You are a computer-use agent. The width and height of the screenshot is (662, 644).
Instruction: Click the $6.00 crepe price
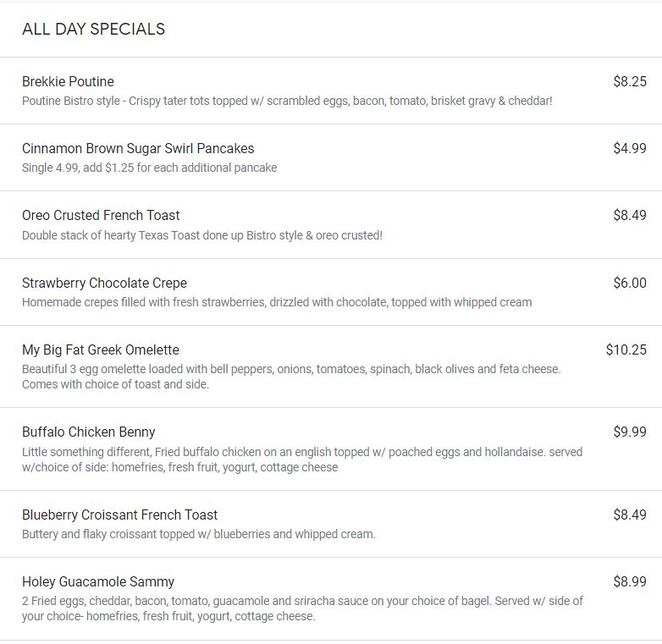tap(629, 283)
